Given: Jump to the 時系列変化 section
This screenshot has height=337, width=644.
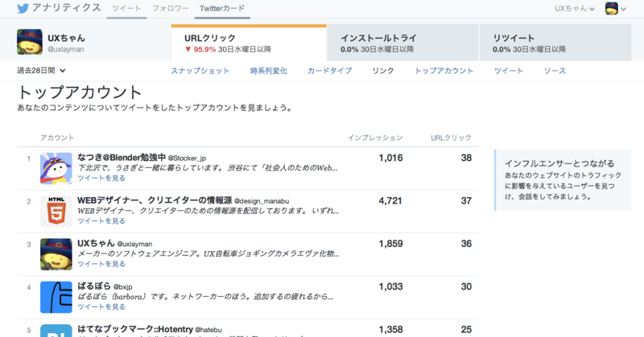Looking at the screenshot, I should [269, 71].
